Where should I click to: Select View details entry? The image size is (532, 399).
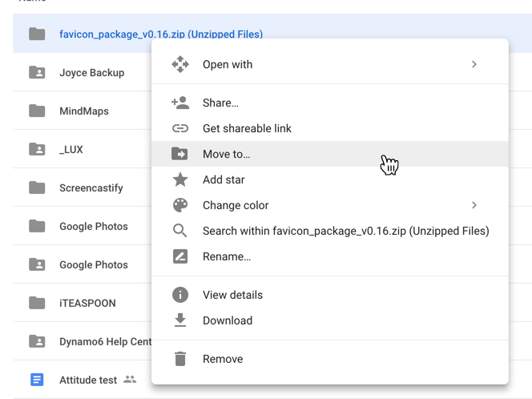[330, 295]
